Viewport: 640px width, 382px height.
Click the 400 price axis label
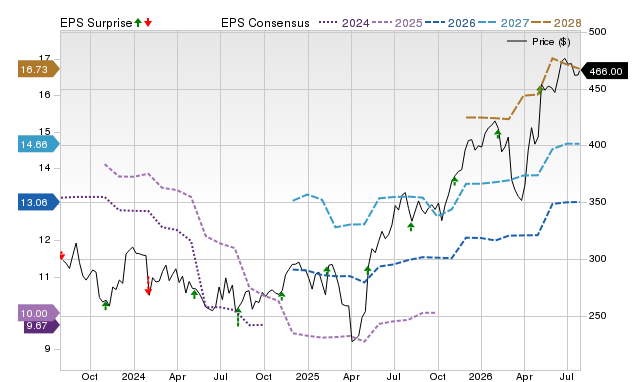(x=598, y=145)
